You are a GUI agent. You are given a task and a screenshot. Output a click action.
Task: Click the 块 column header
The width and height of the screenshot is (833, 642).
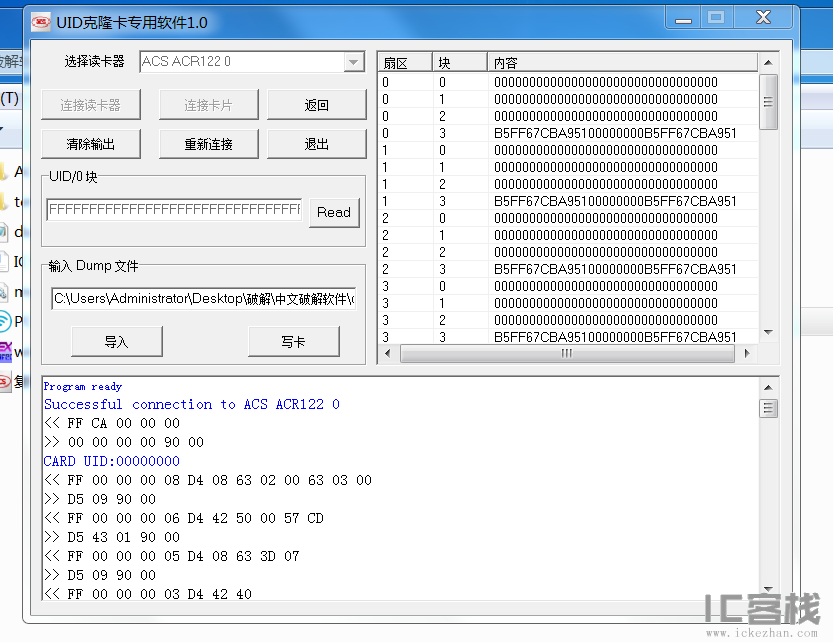click(x=459, y=63)
